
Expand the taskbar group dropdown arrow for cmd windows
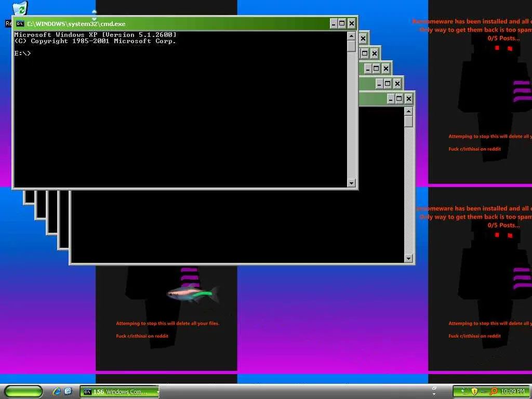coord(157,392)
